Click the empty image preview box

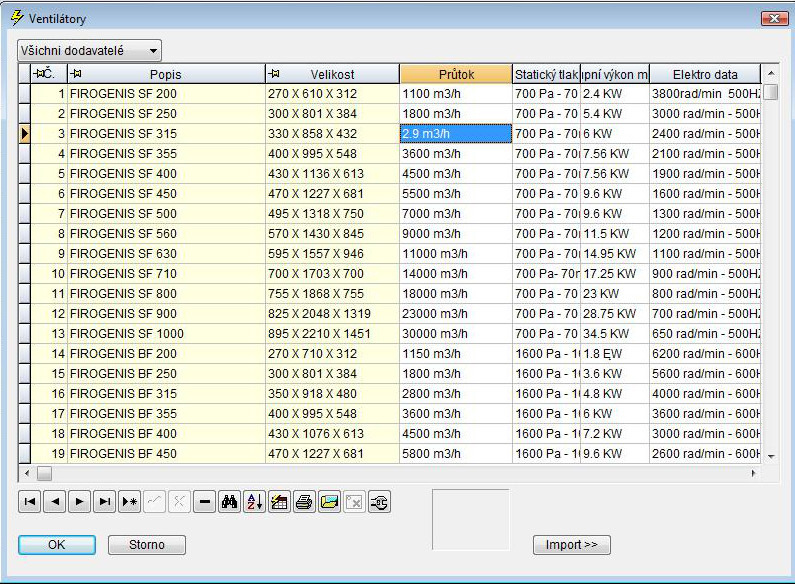[471, 519]
